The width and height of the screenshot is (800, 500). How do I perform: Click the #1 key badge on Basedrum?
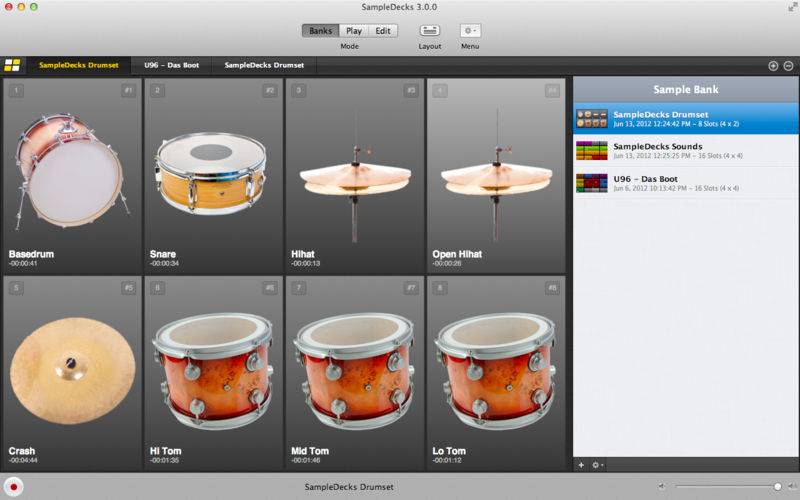tap(129, 91)
